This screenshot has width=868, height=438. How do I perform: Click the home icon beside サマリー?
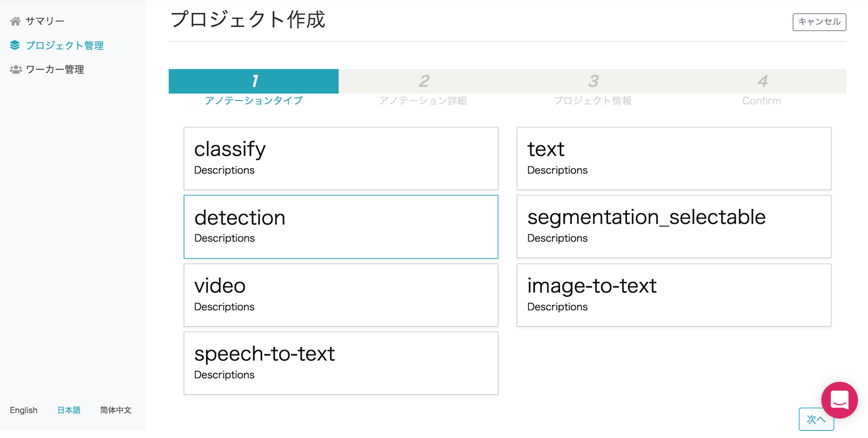(x=15, y=21)
